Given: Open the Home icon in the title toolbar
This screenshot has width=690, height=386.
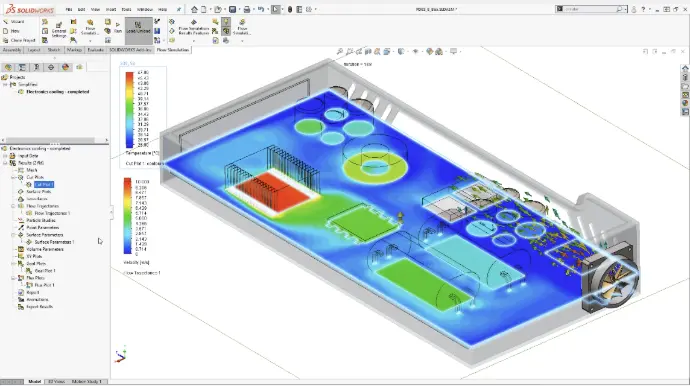Looking at the screenshot, I should point(194,9).
